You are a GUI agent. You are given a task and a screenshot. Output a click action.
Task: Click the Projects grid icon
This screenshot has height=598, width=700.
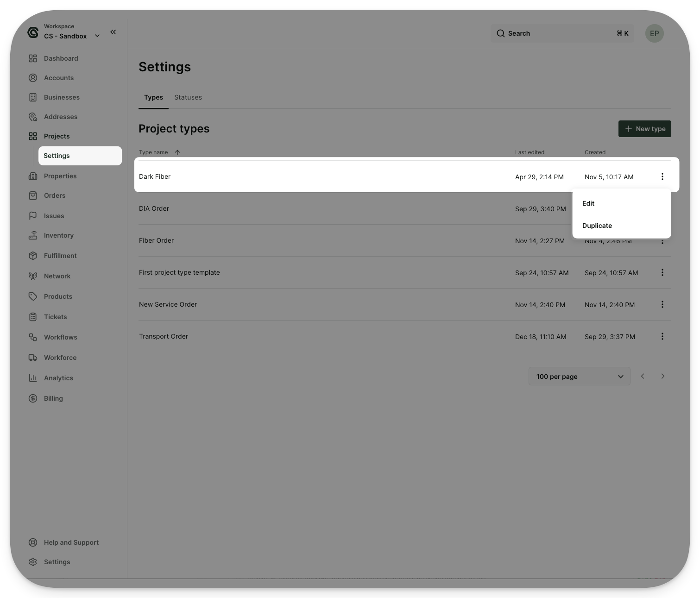pos(33,136)
